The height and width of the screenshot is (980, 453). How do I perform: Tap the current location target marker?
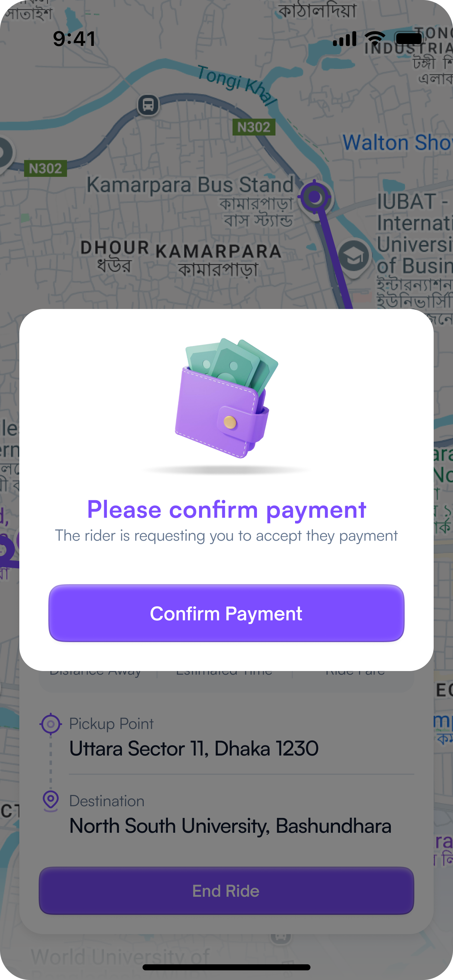coord(314,197)
